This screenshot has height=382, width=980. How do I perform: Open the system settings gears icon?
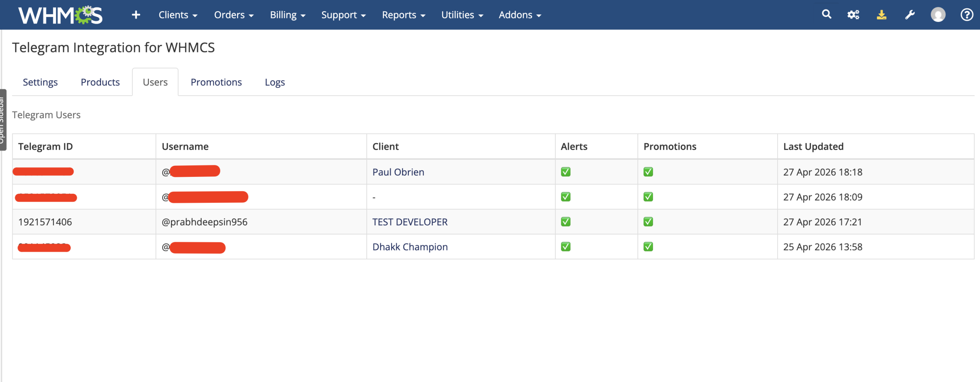[x=853, y=15]
